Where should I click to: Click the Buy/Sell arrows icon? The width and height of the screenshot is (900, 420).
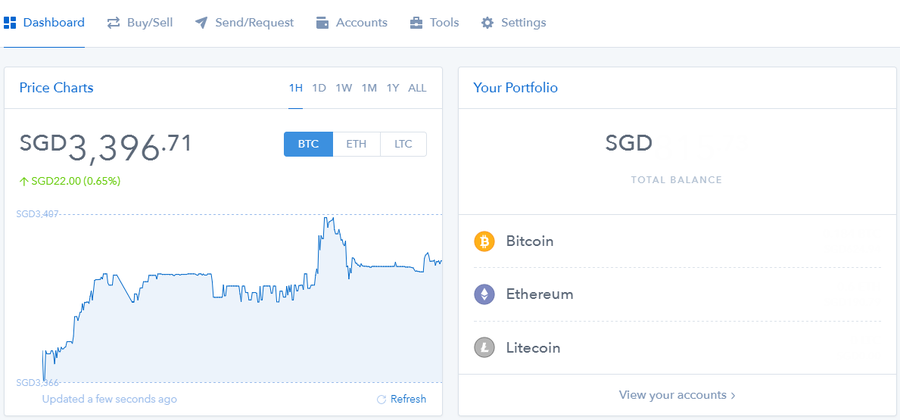tap(114, 22)
